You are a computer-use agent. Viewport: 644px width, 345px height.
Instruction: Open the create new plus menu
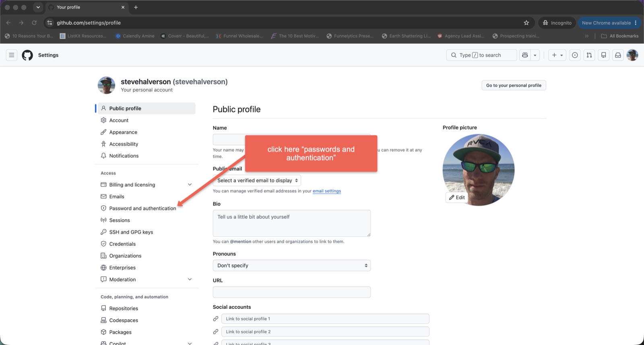click(x=557, y=55)
